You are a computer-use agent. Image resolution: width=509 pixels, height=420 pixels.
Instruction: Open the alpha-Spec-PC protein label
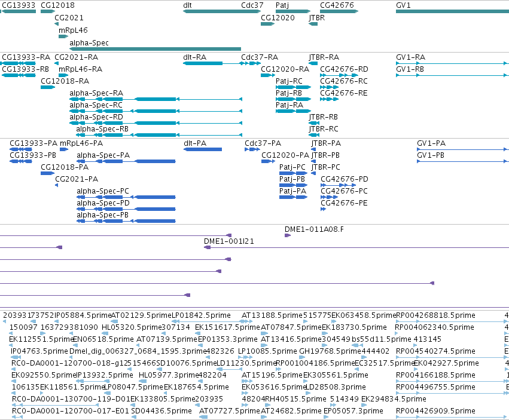[103, 191]
